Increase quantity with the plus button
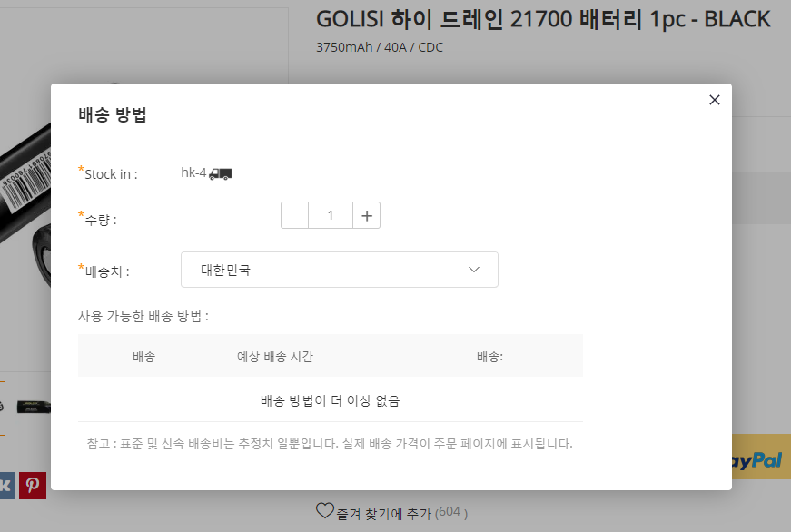This screenshot has width=791, height=532. pos(367,215)
